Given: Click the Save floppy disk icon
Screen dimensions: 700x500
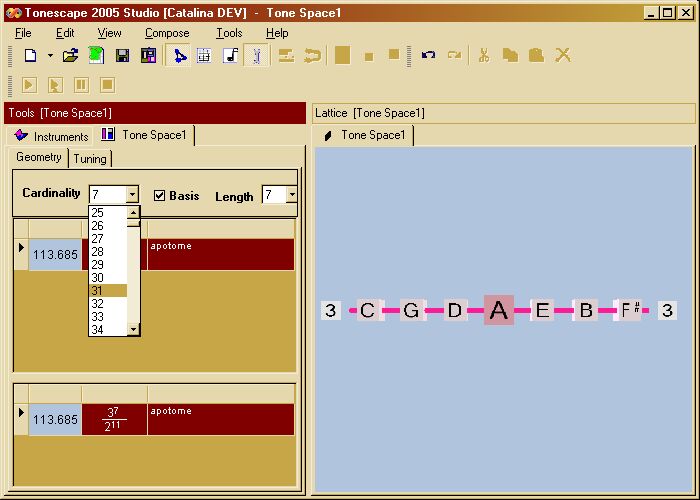Looking at the screenshot, I should (x=122, y=55).
